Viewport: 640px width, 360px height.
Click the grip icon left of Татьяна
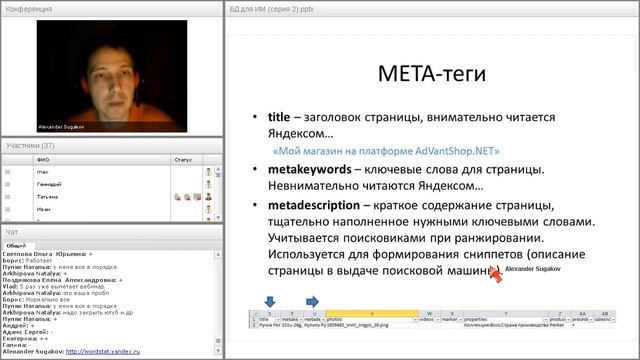point(7,197)
